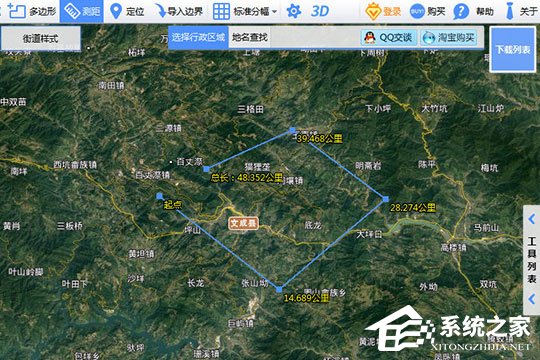Click the 淘宝购买 button

(449, 37)
